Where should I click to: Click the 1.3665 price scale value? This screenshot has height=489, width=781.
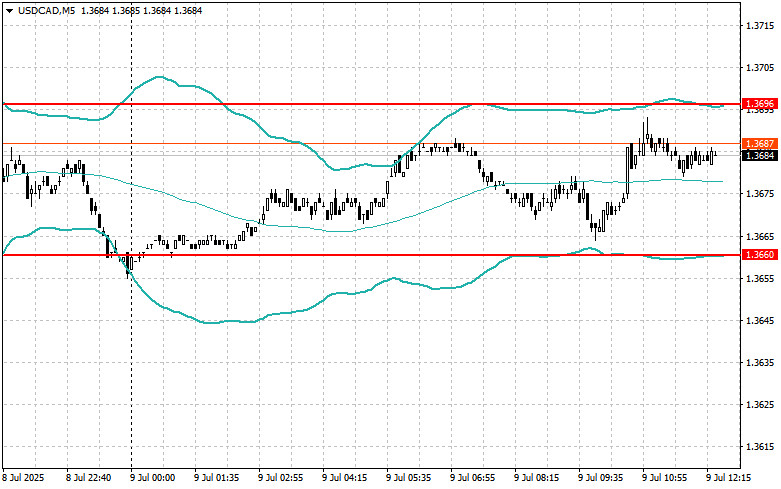pyautogui.click(x=762, y=236)
